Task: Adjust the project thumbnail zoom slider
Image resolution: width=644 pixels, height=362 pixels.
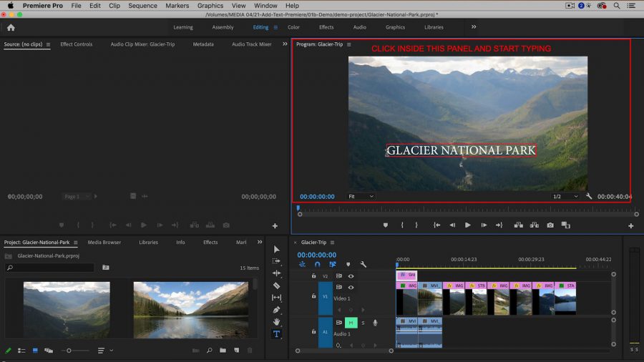Action: tap(69, 351)
